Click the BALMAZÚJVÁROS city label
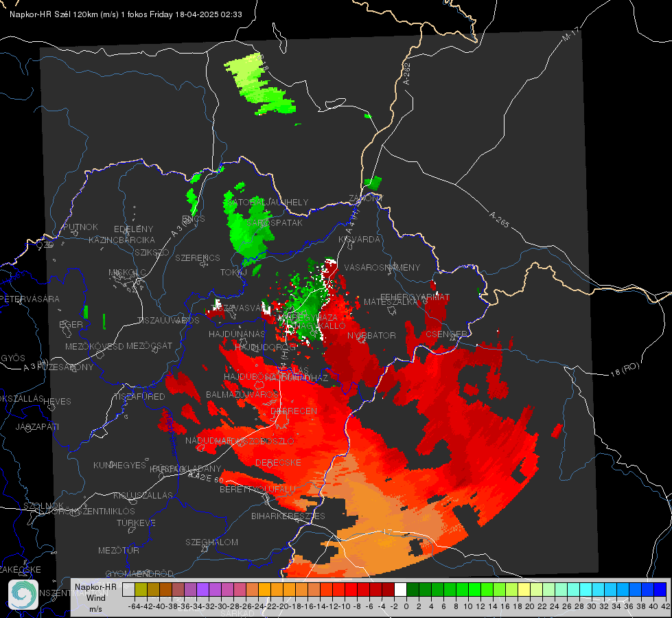The image size is (672, 618). (242, 394)
